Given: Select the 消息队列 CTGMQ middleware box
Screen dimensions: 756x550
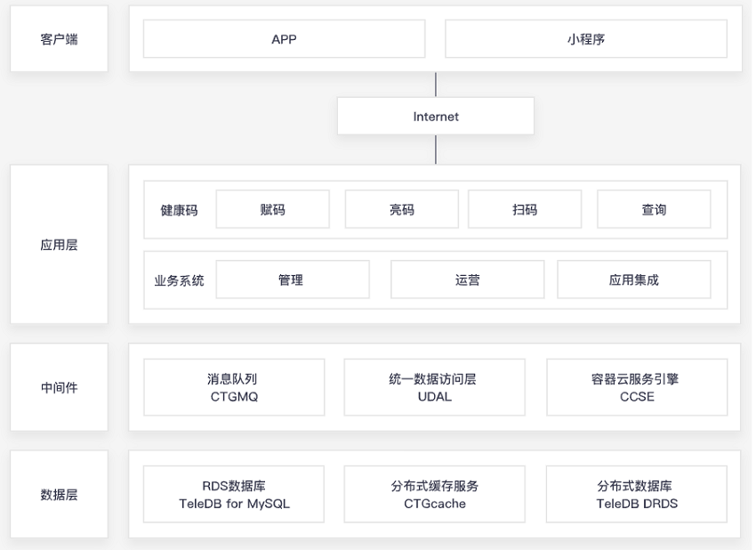Looking at the screenshot, I should 234,387.
